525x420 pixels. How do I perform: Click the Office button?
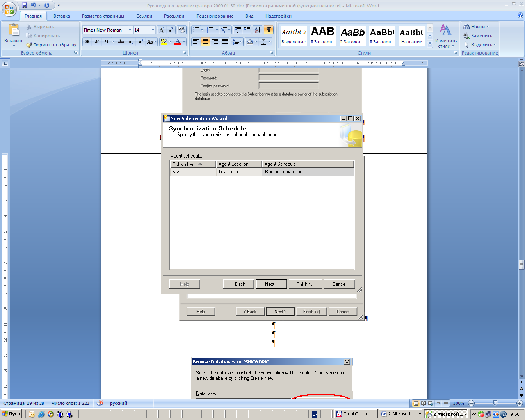click(x=9, y=9)
